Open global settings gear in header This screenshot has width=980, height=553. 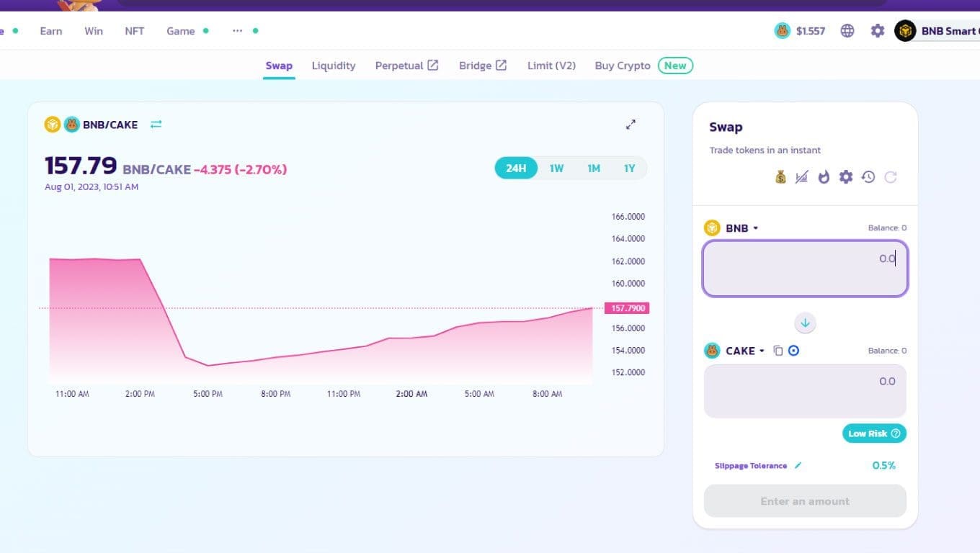(877, 31)
